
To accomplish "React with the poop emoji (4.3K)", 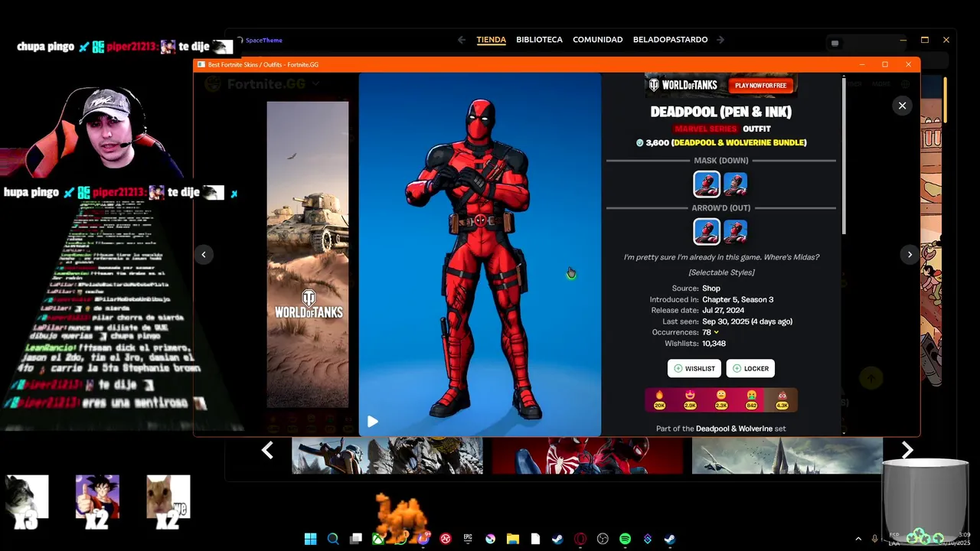I will click(782, 399).
